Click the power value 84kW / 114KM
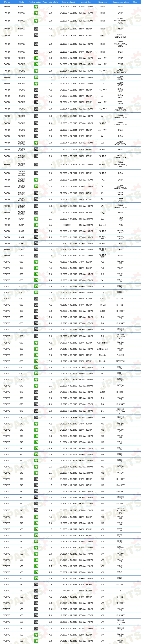This screenshot has height=644, width=141. (x=86, y=597)
